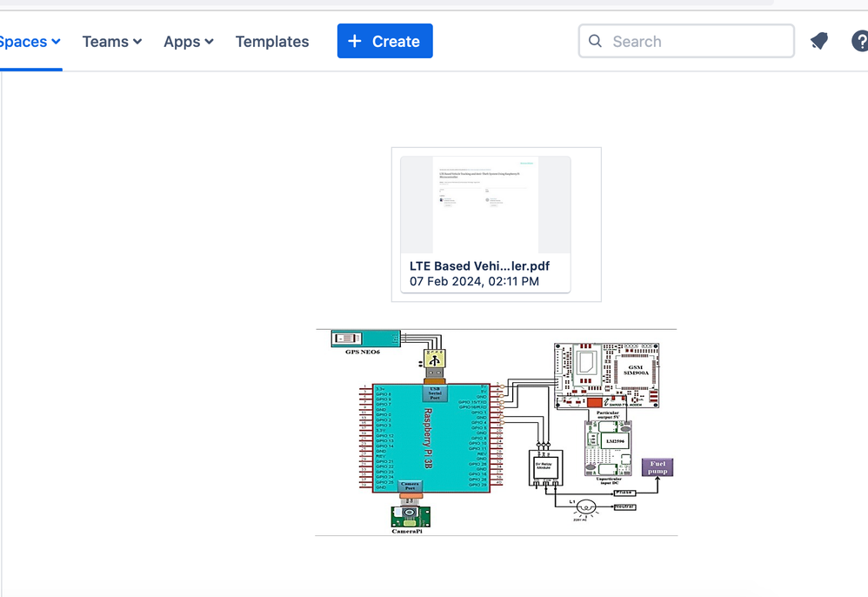Open the LTE Based Vehi...ler.pdf preview thumbnail
The image size is (868, 597).
coord(485,205)
